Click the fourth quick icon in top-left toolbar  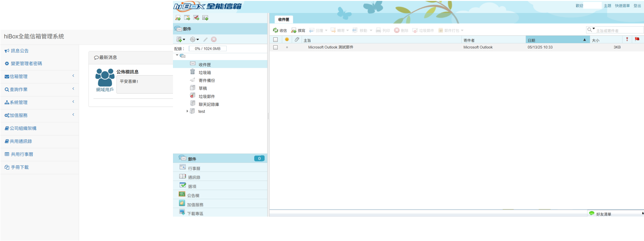205,18
